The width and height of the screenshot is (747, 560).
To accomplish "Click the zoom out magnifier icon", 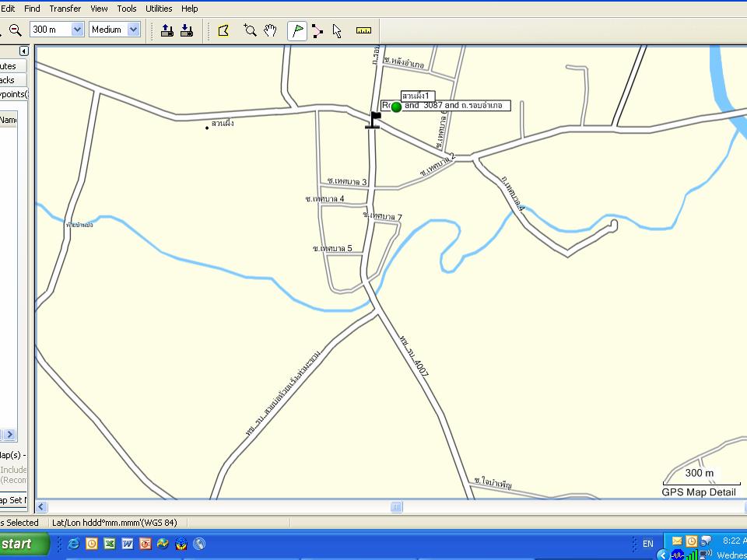I will 15,30.
